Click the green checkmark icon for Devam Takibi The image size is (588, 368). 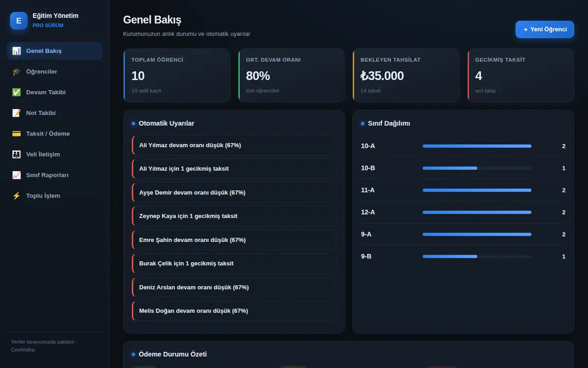coord(17,92)
